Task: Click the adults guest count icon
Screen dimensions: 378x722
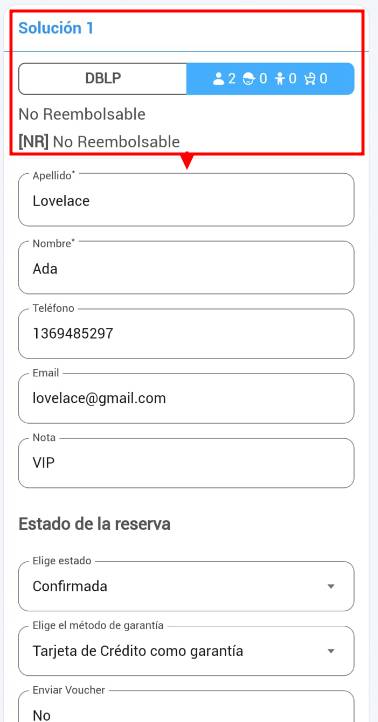Action: (x=218, y=79)
